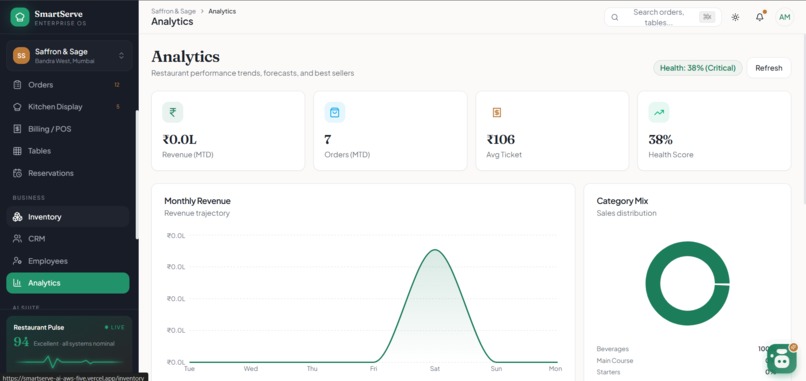The image size is (806, 381).
Task: Click the Beverages legend entry
Action: click(x=613, y=349)
